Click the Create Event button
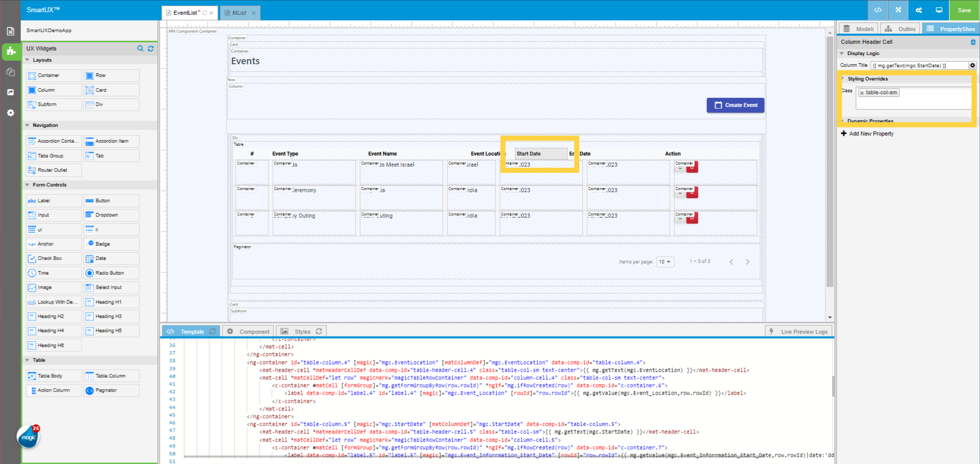Screen dimensions: 980x464 click(735, 105)
